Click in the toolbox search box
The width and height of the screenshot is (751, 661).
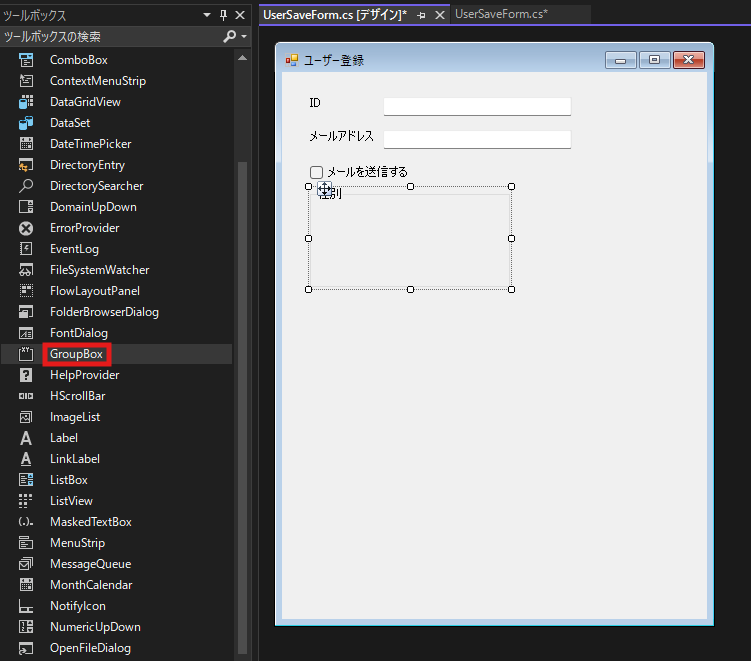111,36
